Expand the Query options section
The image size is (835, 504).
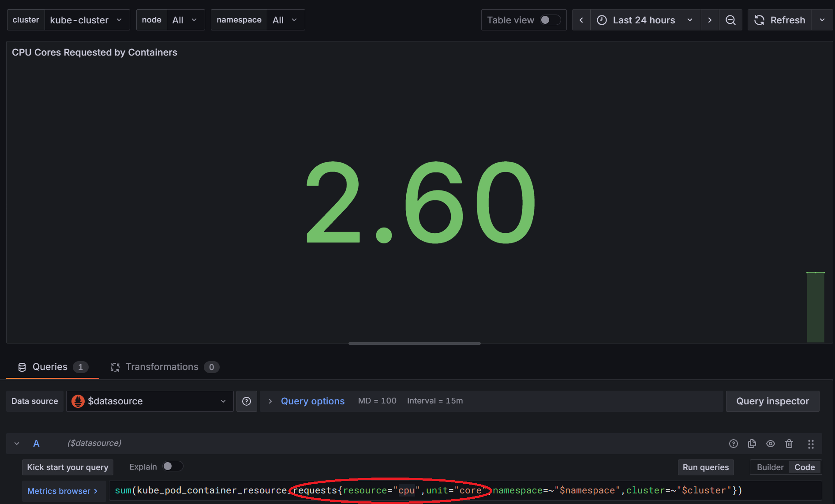pos(312,401)
